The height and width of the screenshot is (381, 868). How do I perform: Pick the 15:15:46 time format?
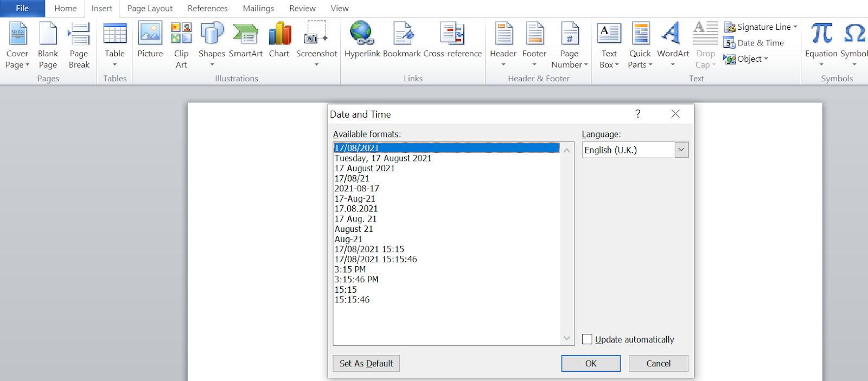click(x=446, y=300)
